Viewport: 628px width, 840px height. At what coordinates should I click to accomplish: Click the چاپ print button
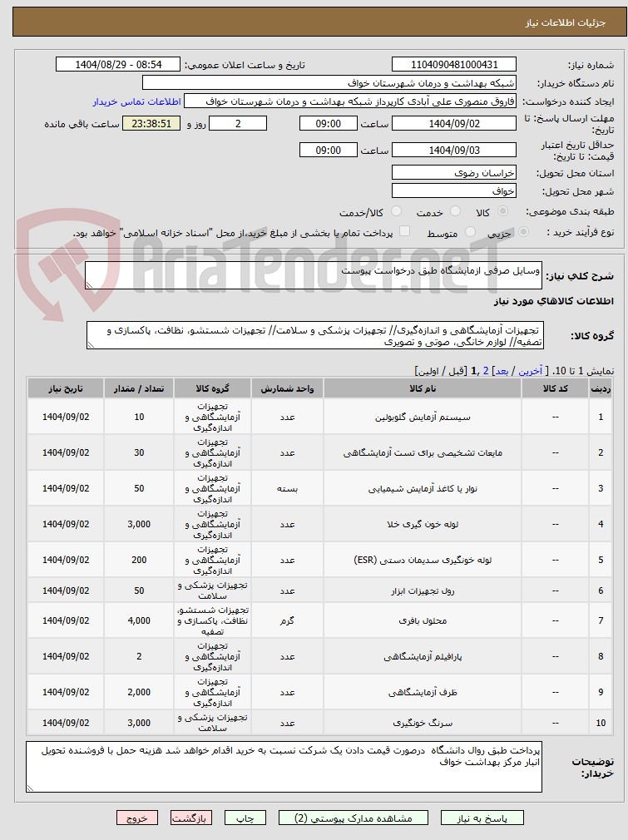pyautogui.click(x=245, y=818)
